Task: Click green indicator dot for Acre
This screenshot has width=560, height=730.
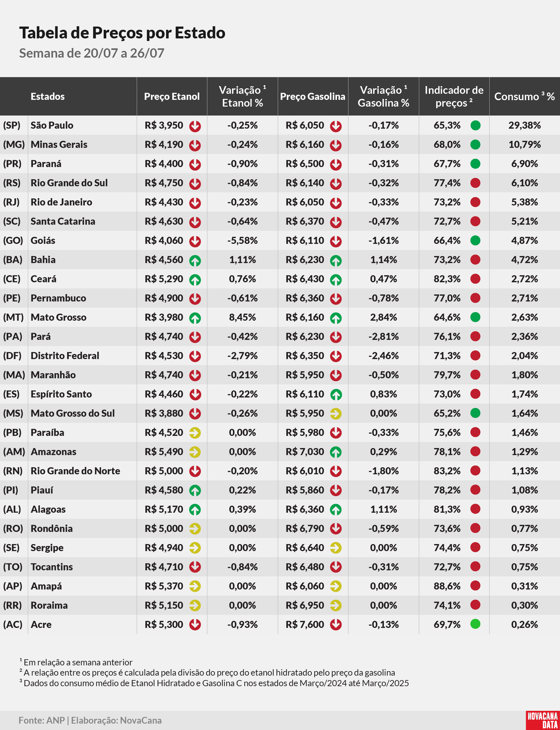Action: point(475,624)
